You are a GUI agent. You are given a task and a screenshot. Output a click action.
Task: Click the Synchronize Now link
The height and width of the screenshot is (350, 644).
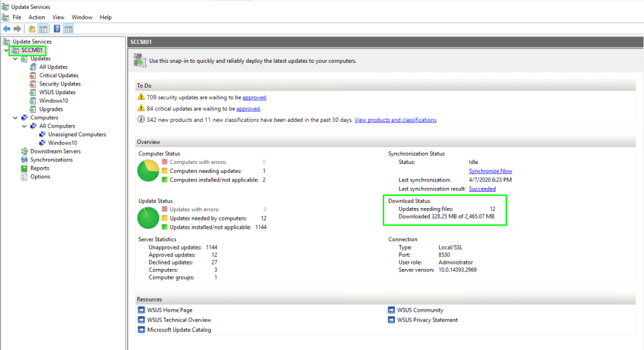(x=490, y=171)
